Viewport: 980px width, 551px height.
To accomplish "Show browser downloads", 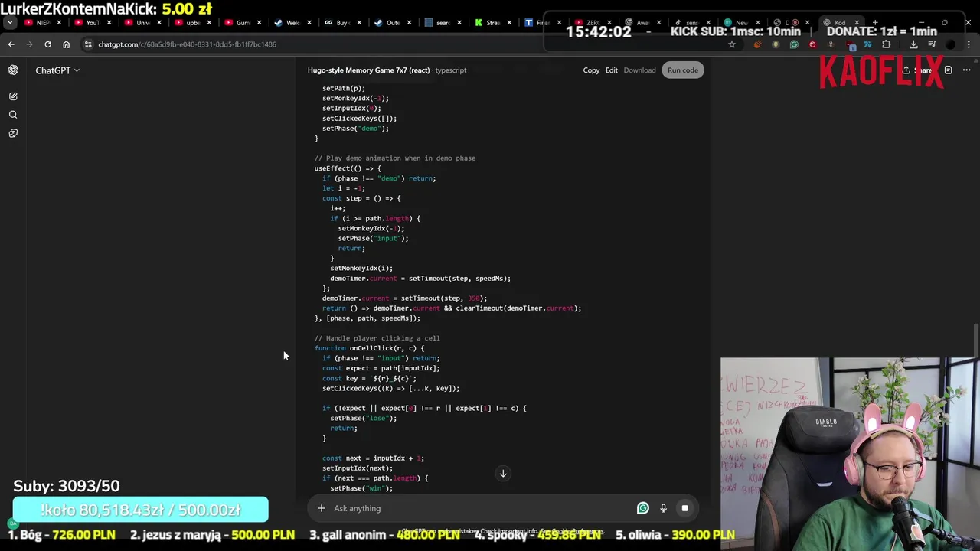I will tap(913, 44).
